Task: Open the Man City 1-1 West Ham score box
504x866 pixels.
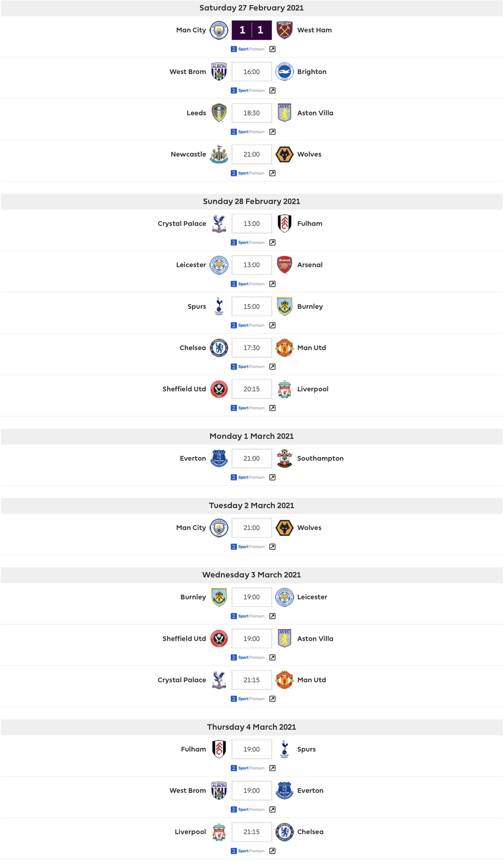Action: point(252,30)
